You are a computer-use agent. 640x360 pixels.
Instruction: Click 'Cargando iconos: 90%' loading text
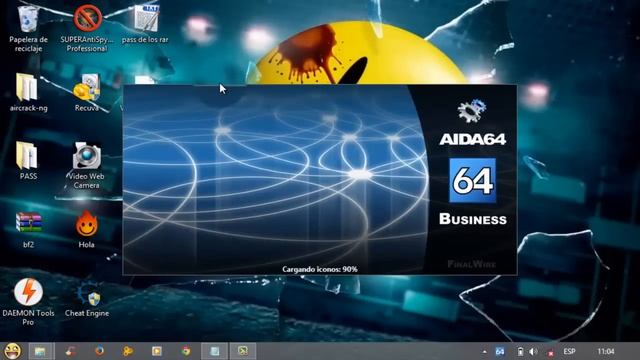coord(320,269)
